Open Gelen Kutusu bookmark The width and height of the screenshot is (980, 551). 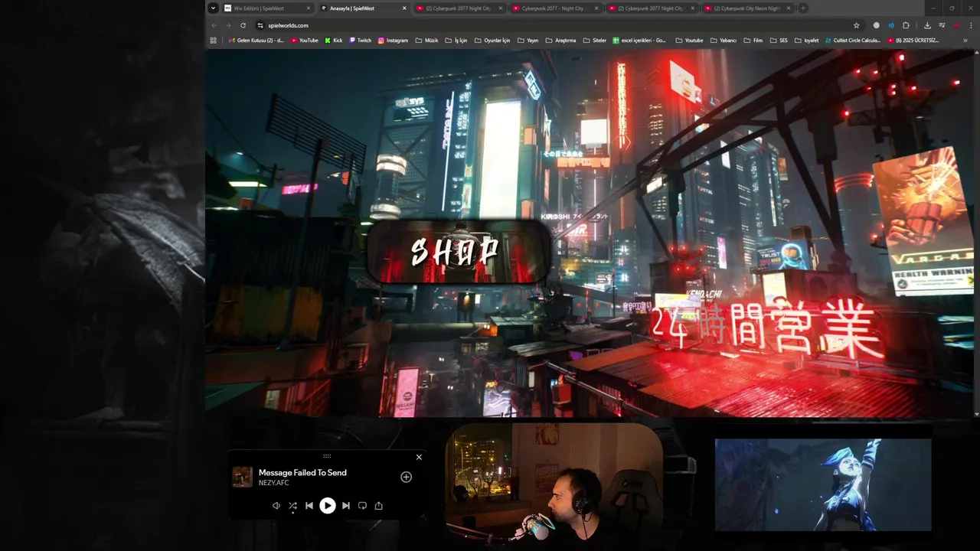pos(256,40)
